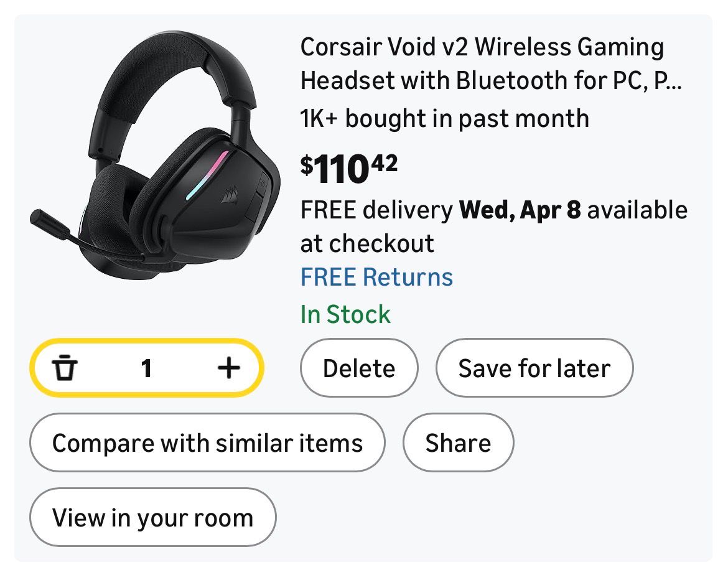Click the quantity number 1
Image resolution: width=728 pixels, height=580 pixels.
146,368
